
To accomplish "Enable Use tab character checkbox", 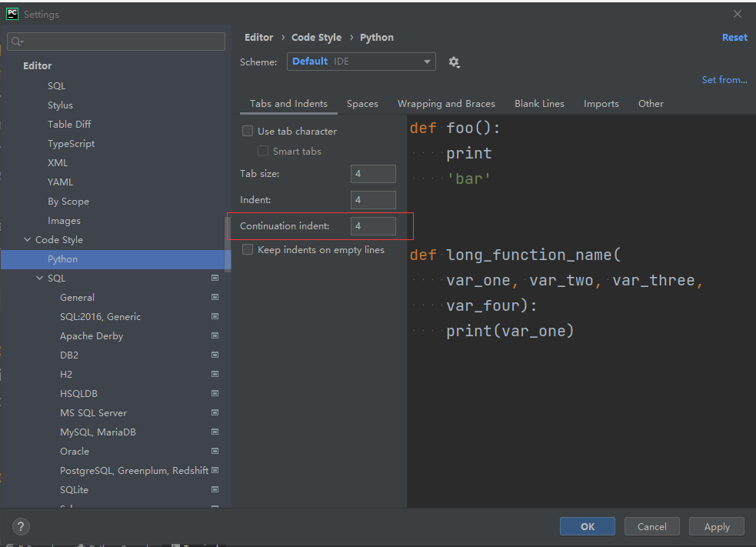I will click(x=248, y=131).
